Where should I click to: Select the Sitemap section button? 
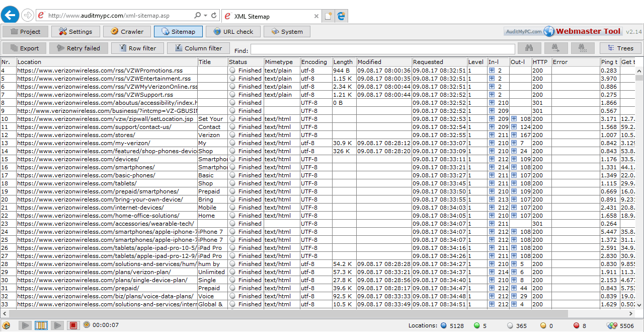coord(178,32)
